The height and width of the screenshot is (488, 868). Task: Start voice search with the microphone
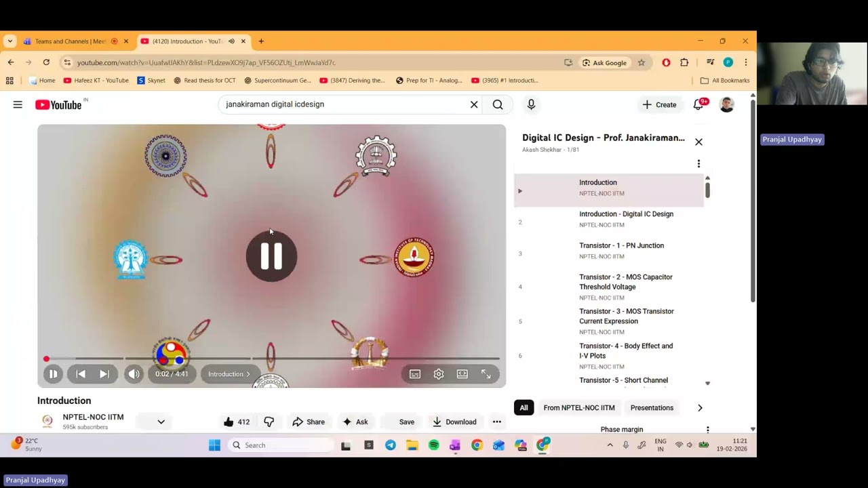531,104
